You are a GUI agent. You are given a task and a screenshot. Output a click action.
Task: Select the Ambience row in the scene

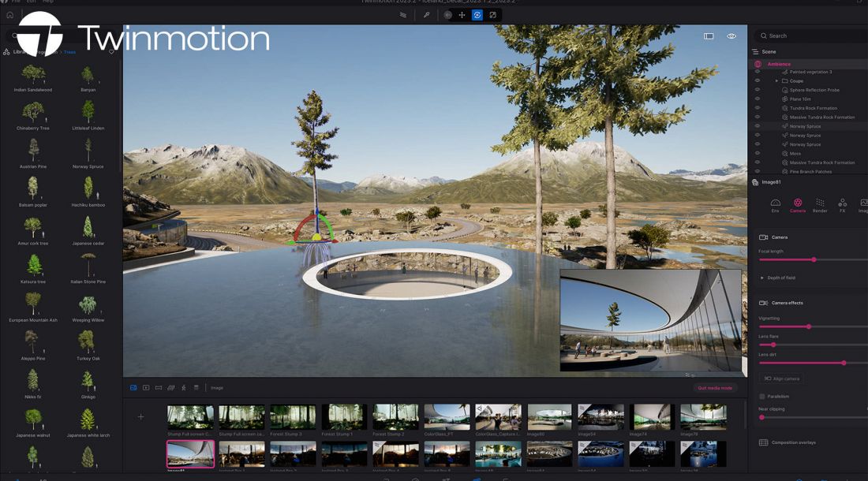tap(810, 64)
